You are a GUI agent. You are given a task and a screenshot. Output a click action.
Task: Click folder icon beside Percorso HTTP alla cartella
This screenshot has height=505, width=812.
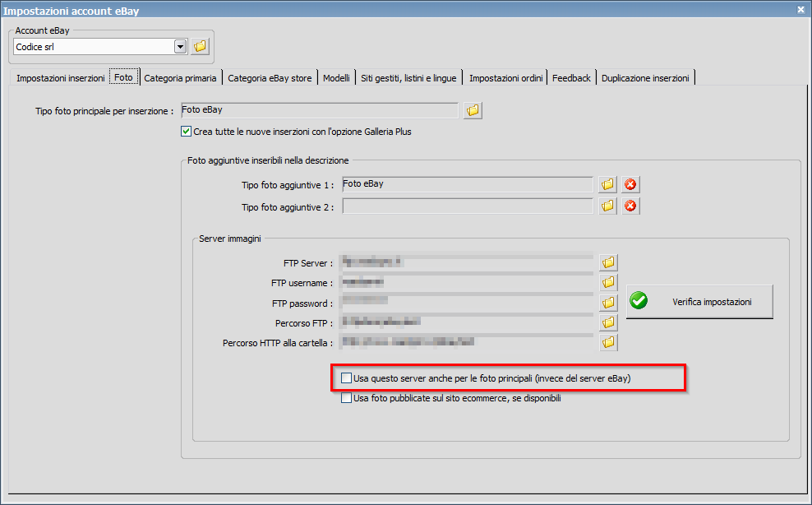point(608,342)
